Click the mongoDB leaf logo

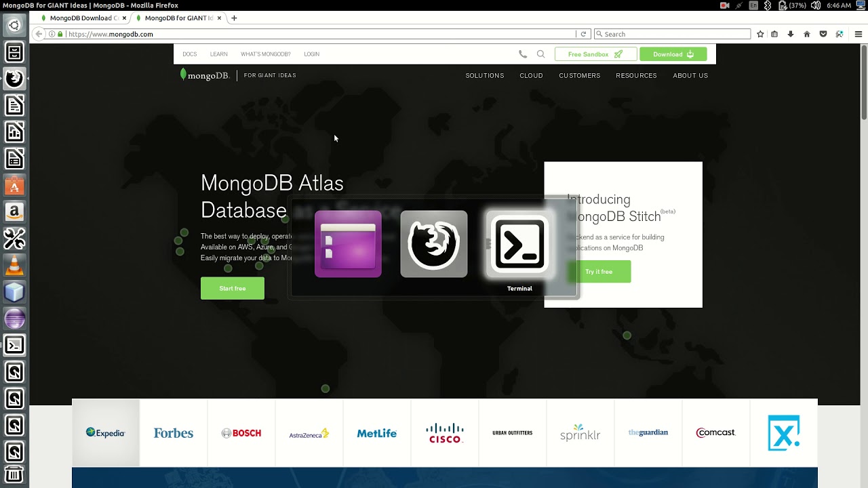205,75
